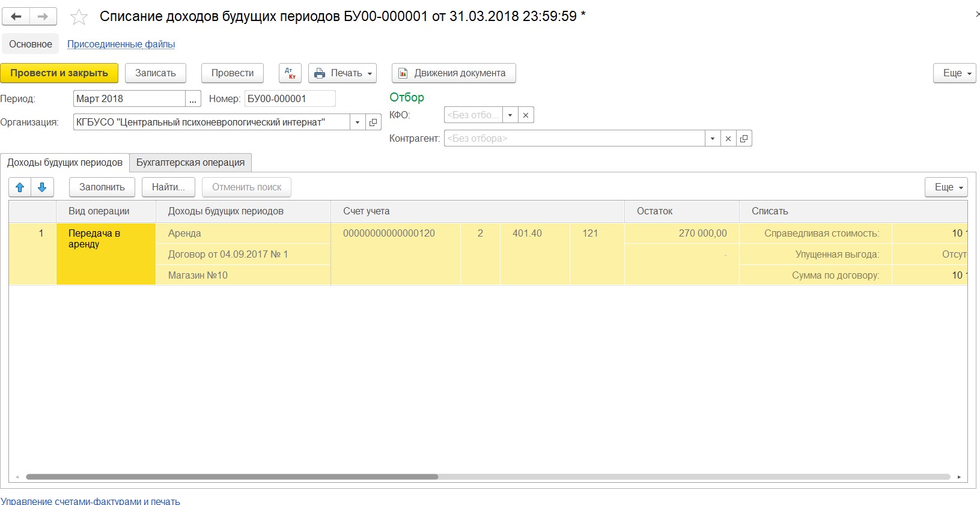This screenshot has height=505, width=980.
Task: Click left arrow of horizontal scrollbar
Action: (x=17, y=477)
